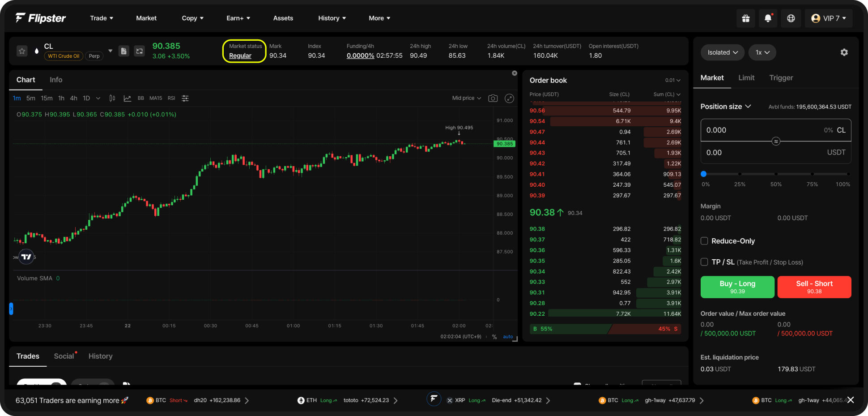Set position size slider to 100%

[848, 174]
